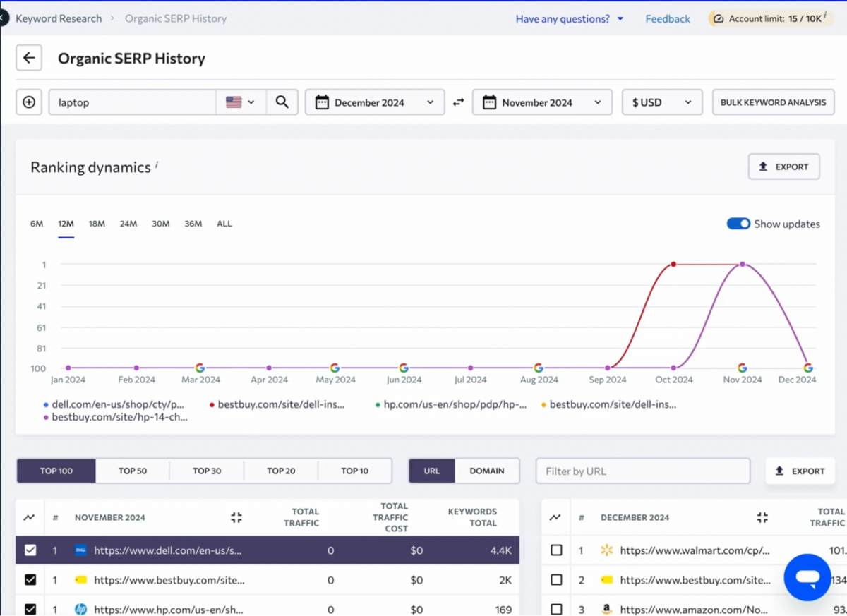Click the Walmart favicon in December table
Screen dimensions: 847x616
(606, 550)
